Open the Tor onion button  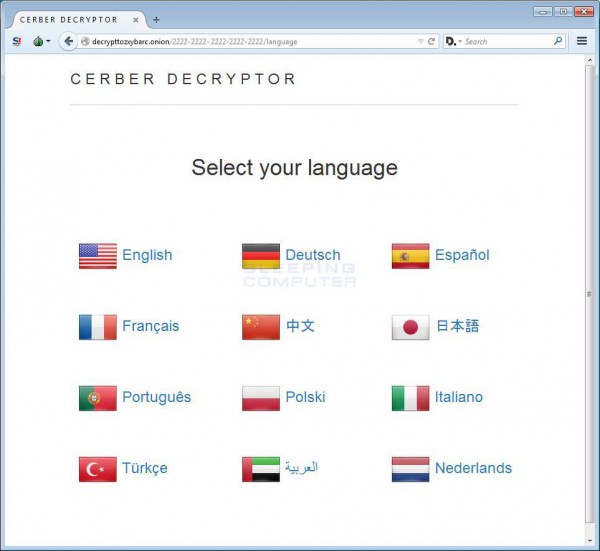pos(42,41)
